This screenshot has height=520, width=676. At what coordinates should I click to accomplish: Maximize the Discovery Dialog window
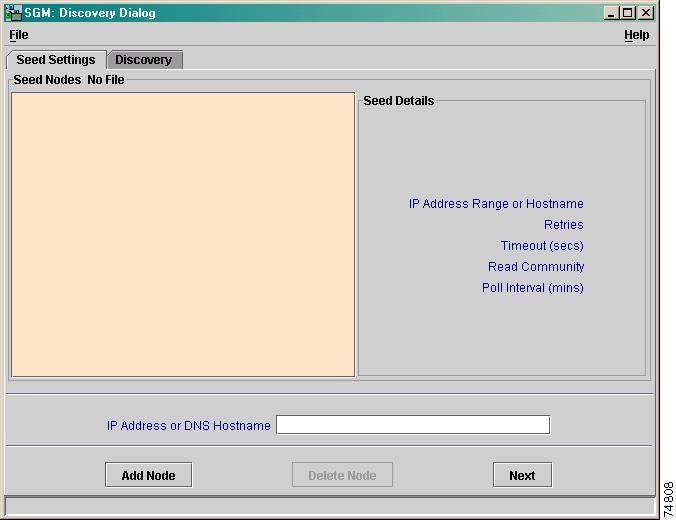628,13
